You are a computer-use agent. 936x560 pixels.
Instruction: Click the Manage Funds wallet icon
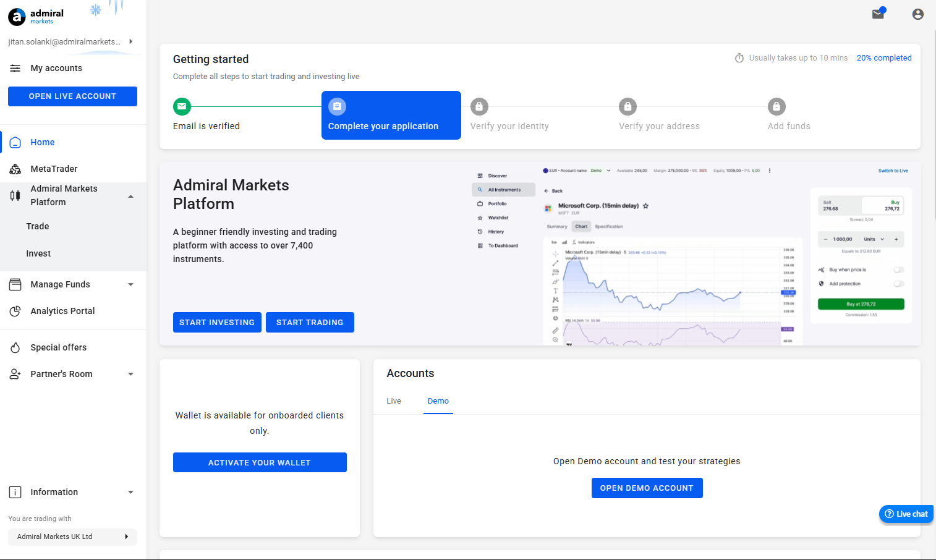pos(15,284)
